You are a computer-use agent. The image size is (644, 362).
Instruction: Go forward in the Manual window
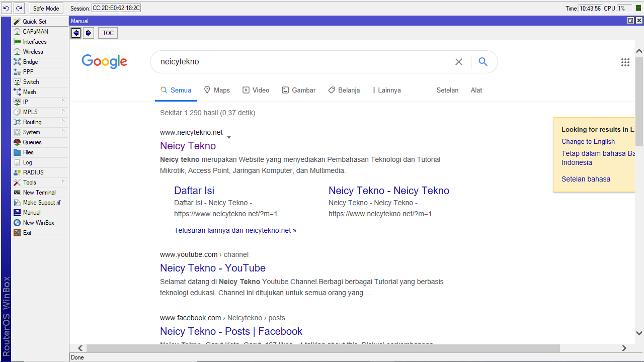click(89, 33)
